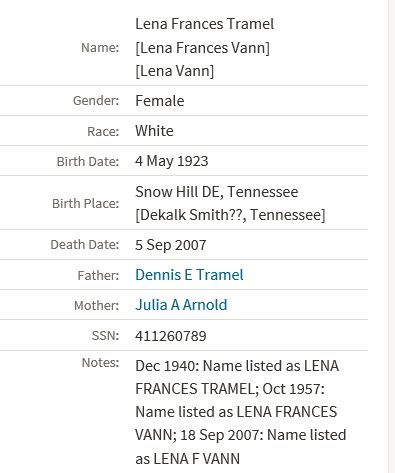Select the death date 5 Sep 2007
Image resolution: width=395 pixels, height=473 pixels.
coord(171,245)
